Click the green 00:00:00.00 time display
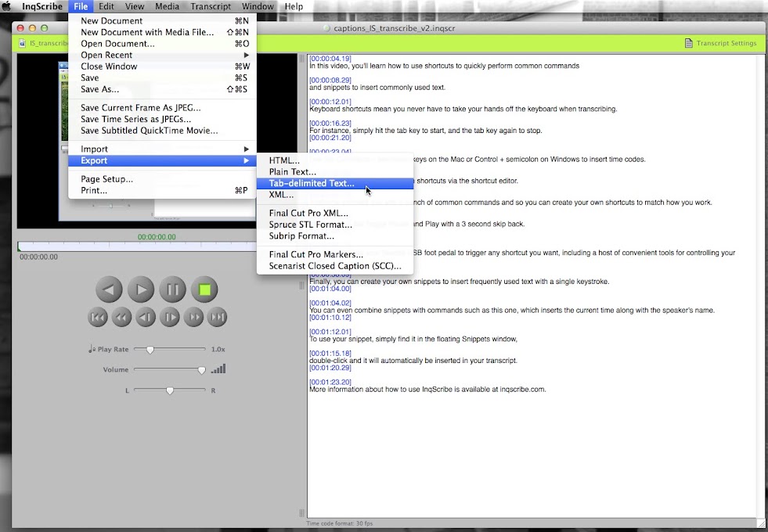This screenshot has height=532, width=768. pyautogui.click(x=157, y=237)
